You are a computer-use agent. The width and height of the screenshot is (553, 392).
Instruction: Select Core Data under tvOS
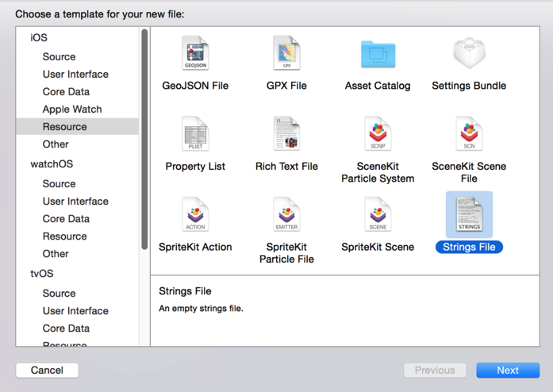[66, 329]
